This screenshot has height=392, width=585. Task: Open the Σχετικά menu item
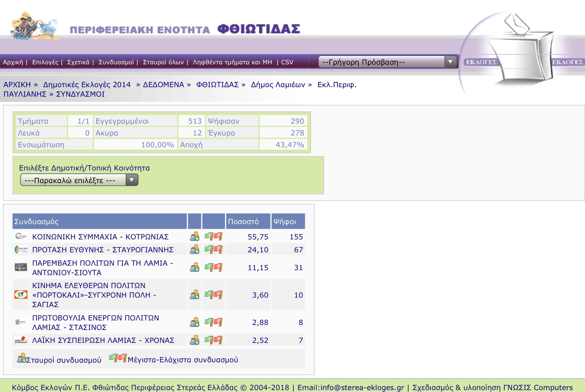pos(78,62)
